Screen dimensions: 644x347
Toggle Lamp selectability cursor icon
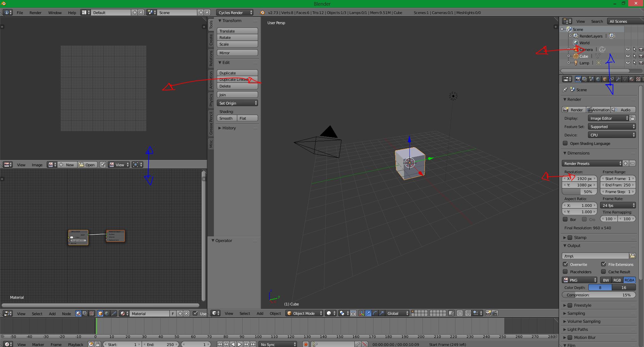pyautogui.click(x=635, y=63)
